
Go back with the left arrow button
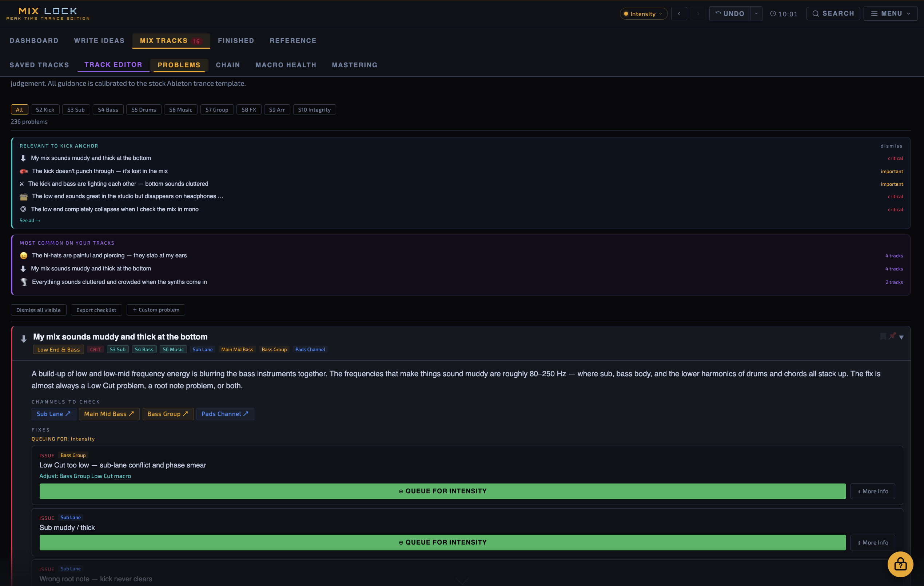point(679,14)
